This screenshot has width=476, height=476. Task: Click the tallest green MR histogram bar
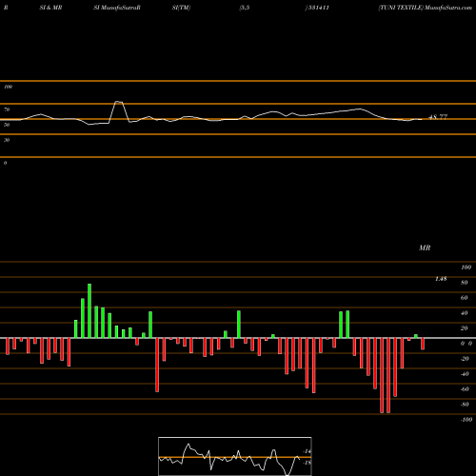(x=89, y=310)
